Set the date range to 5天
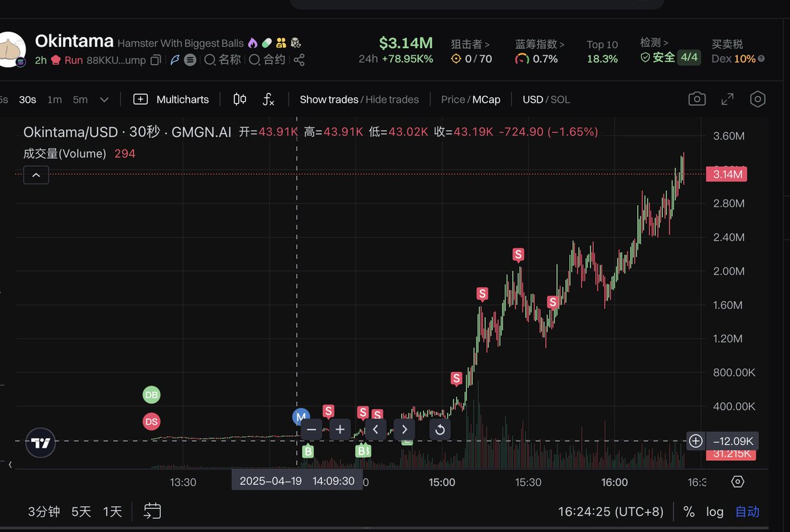Viewport: 790px width, 532px height. [82, 512]
